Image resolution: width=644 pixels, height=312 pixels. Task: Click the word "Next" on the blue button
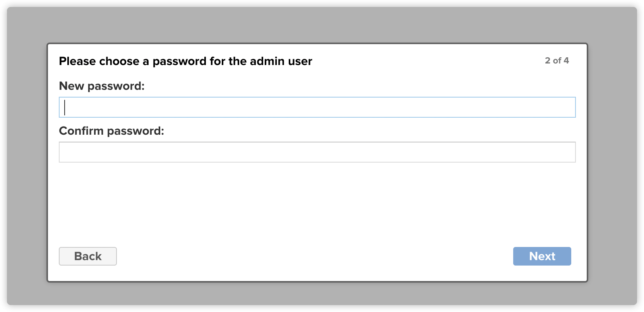pos(542,256)
